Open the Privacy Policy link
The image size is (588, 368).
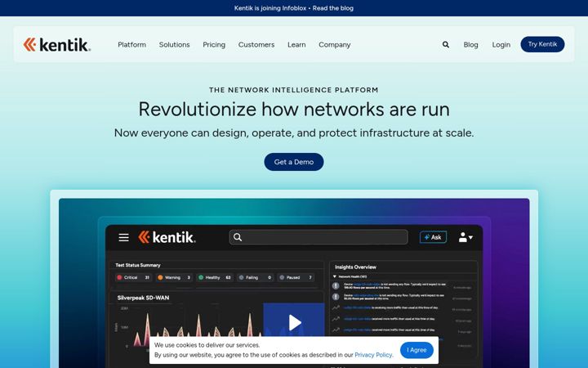[x=373, y=355]
